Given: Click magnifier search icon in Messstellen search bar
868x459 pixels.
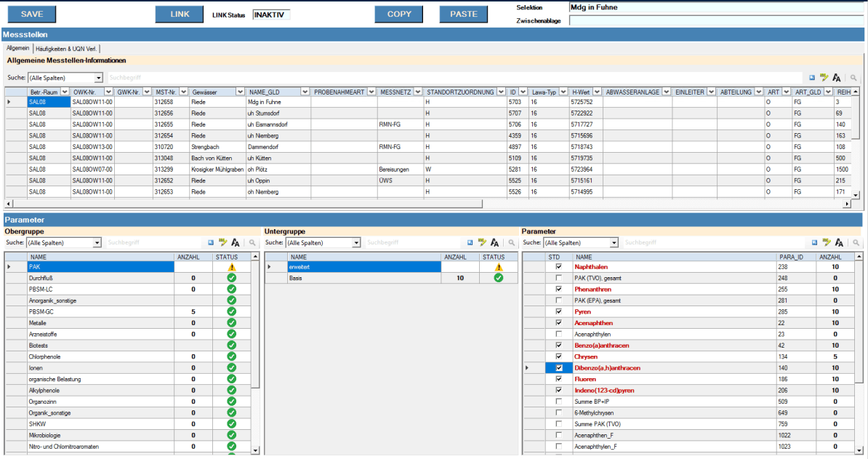Looking at the screenshot, I should point(853,78).
